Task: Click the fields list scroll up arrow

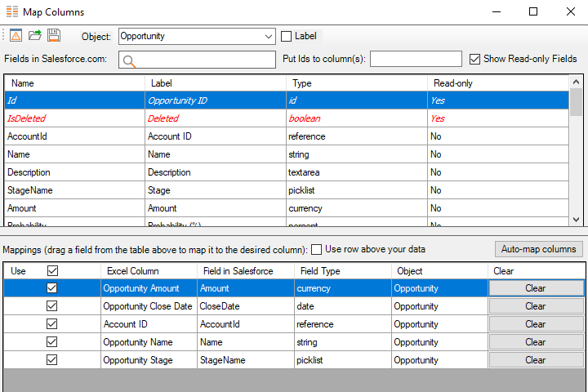Action: point(577,82)
